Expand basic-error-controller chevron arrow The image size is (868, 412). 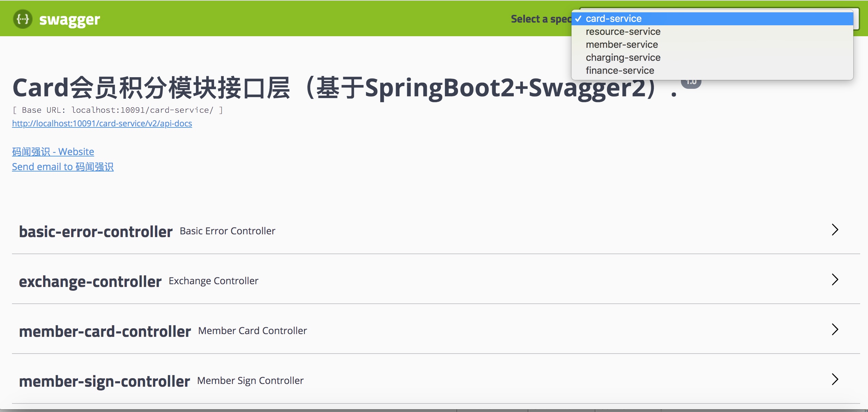click(x=835, y=230)
